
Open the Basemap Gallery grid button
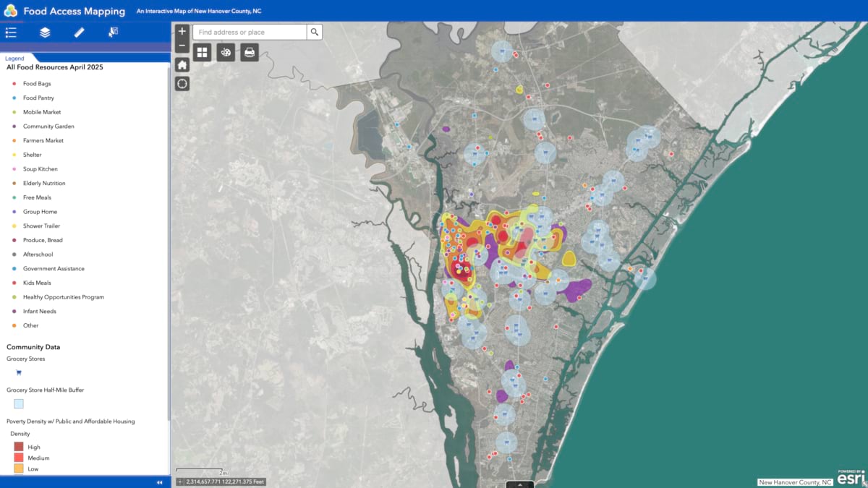click(202, 52)
